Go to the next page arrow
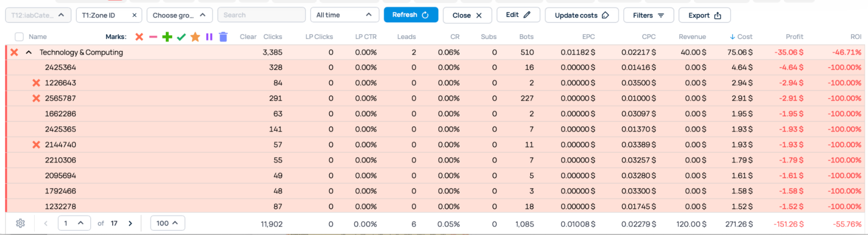 click(130, 223)
